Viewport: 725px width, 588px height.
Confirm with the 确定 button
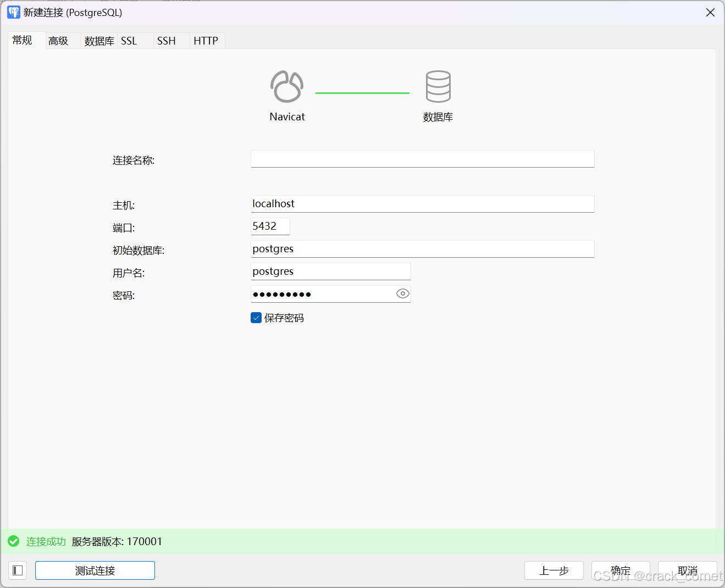click(x=621, y=570)
